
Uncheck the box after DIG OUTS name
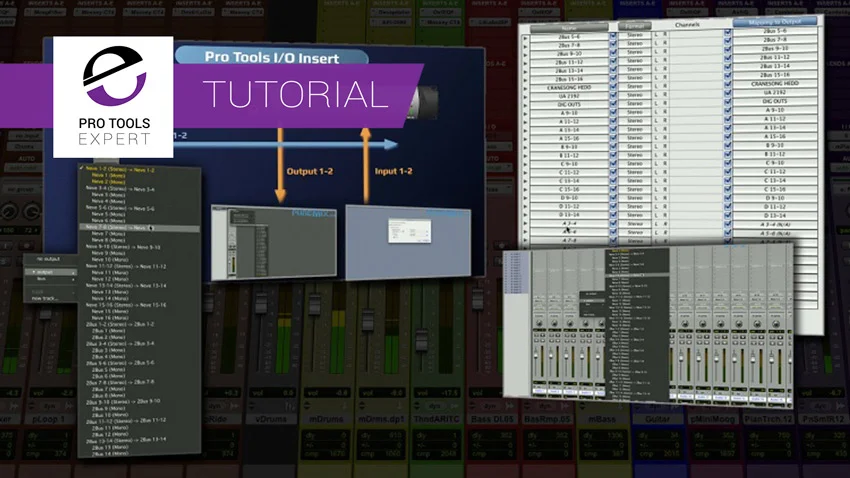tap(613, 104)
